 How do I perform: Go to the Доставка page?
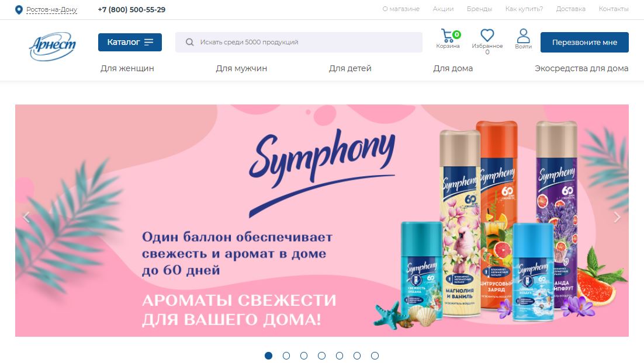point(570,9)
